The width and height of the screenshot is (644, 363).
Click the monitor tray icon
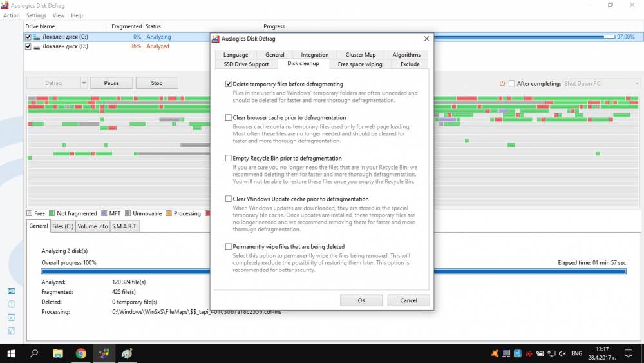(x=506, y=353)
